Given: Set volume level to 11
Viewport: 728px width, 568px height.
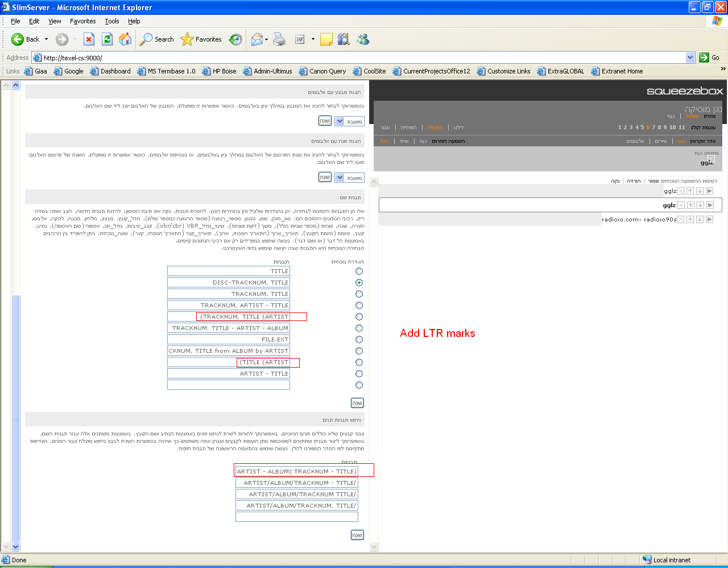Looking at the screenshot, I should click(681, 127).
